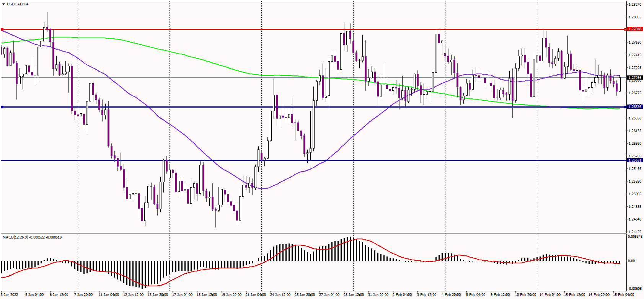Select the red 1.27848 price label

pyautogui.click(x=635, y=29)
